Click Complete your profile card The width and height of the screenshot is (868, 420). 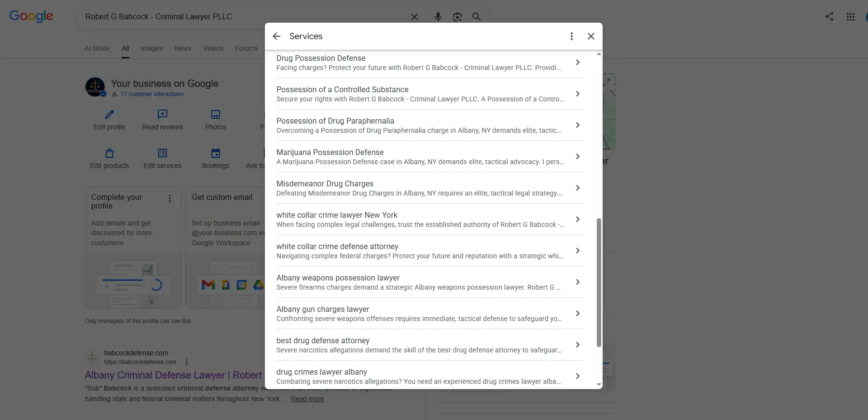(133, 248)
